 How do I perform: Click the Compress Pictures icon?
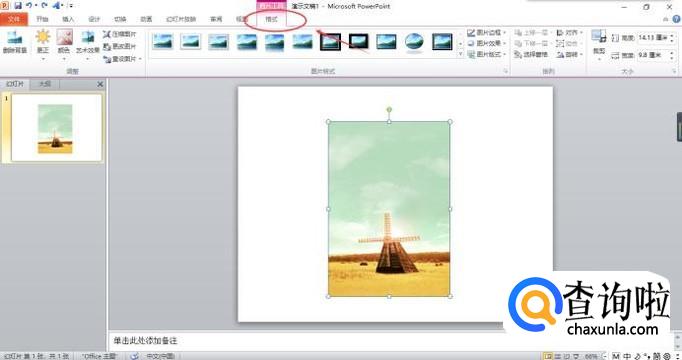point(107,34)
